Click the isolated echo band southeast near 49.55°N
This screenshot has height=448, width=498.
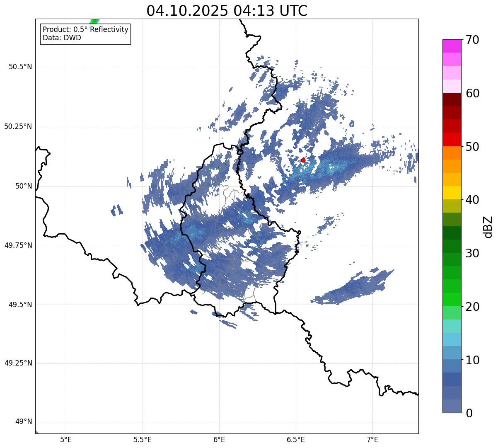click(352, 288)
